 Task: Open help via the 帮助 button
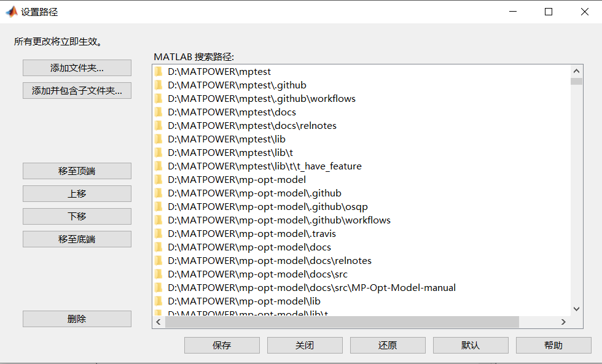pyautogui.click(x=553, y=345)
